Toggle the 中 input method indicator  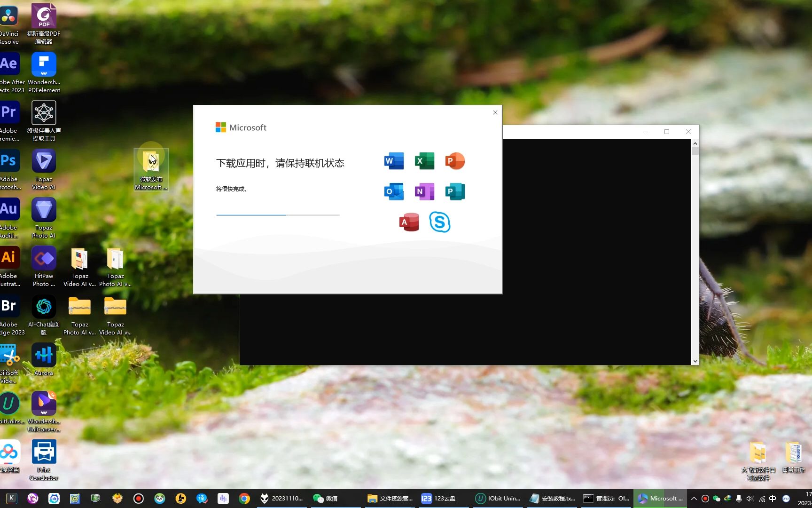(773, 499)
